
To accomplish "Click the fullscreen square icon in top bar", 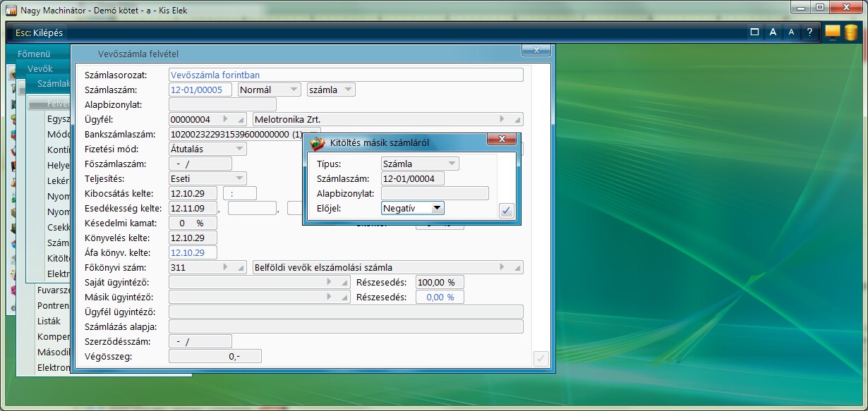I will point(754,32).
